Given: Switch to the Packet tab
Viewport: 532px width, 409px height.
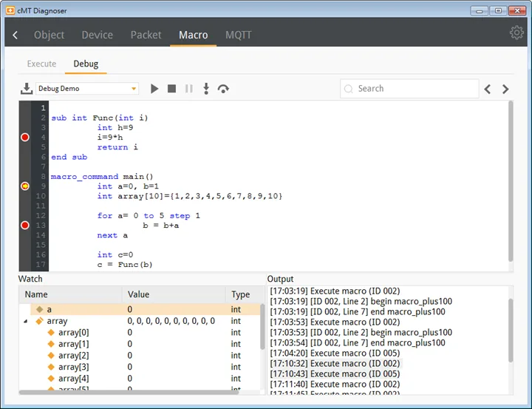Looking at the screenshot, I should coord(146,35).
